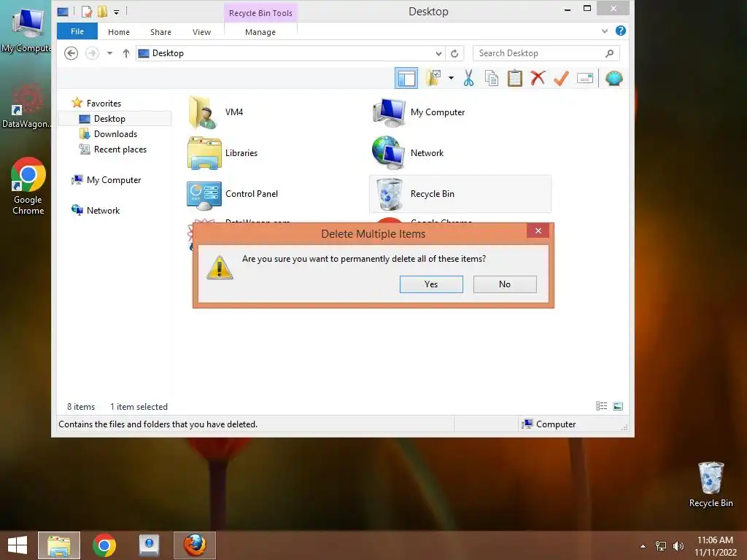Open the Manage tab
This screenshot has height=560, width=747.
tap(260, 32)
